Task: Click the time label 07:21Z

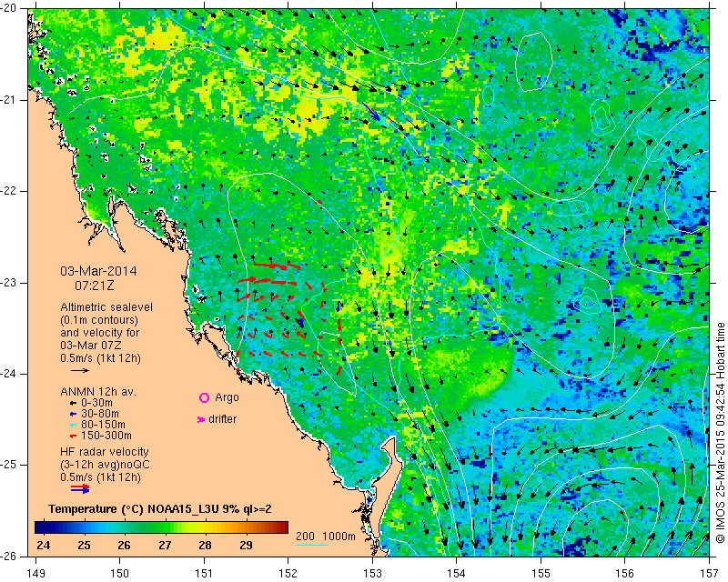Action: (95, 286)
